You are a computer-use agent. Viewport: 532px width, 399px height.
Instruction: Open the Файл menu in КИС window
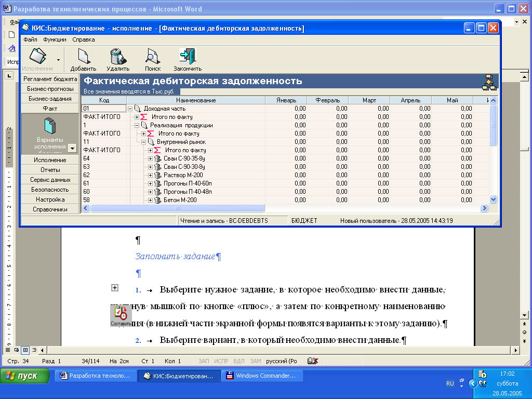(x=30, y=39)
